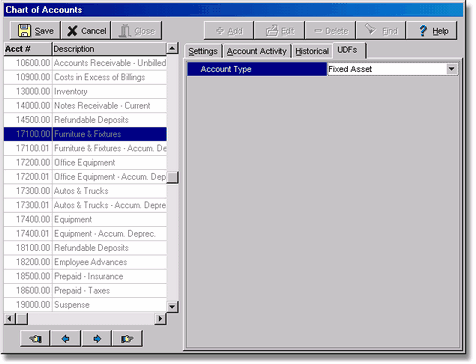Click the Add toolbar button
This screenshot has height=364, width=476.
pyautogui.click(x=229, y=31)
